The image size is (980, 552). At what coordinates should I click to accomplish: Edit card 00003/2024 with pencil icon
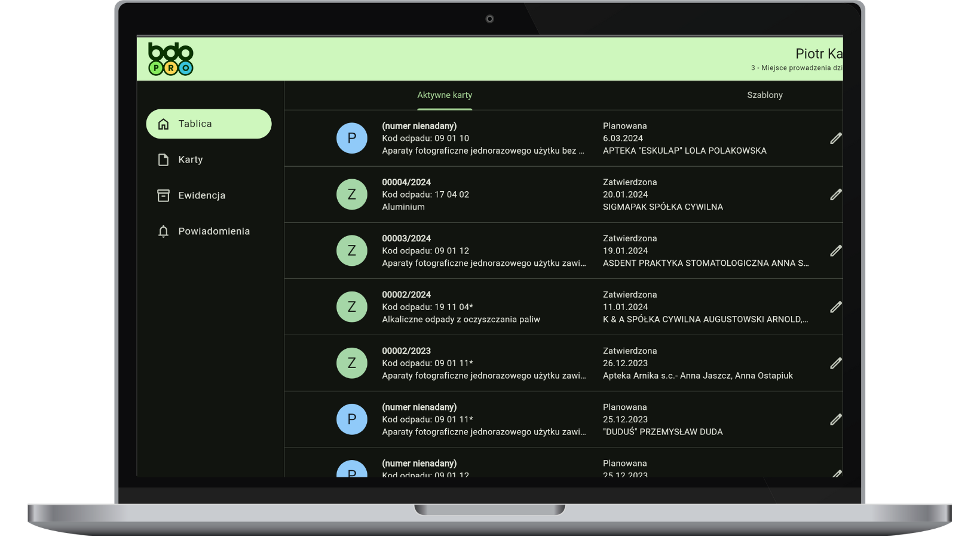[x=835, y=251]
